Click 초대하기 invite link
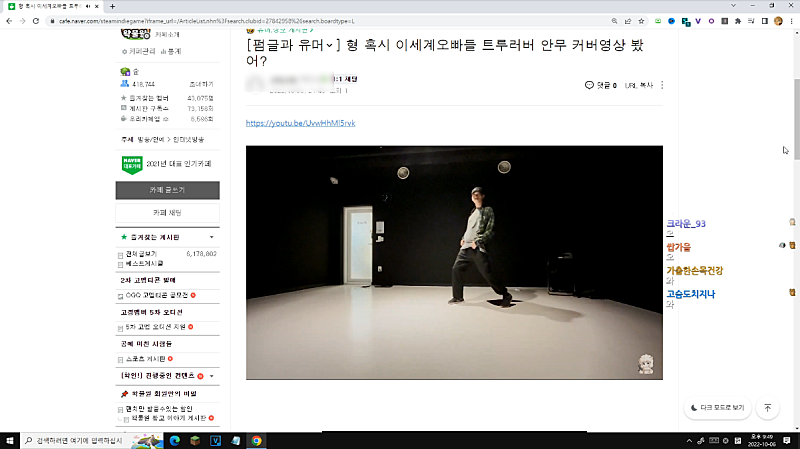800x449 pixels. point(201,84)
